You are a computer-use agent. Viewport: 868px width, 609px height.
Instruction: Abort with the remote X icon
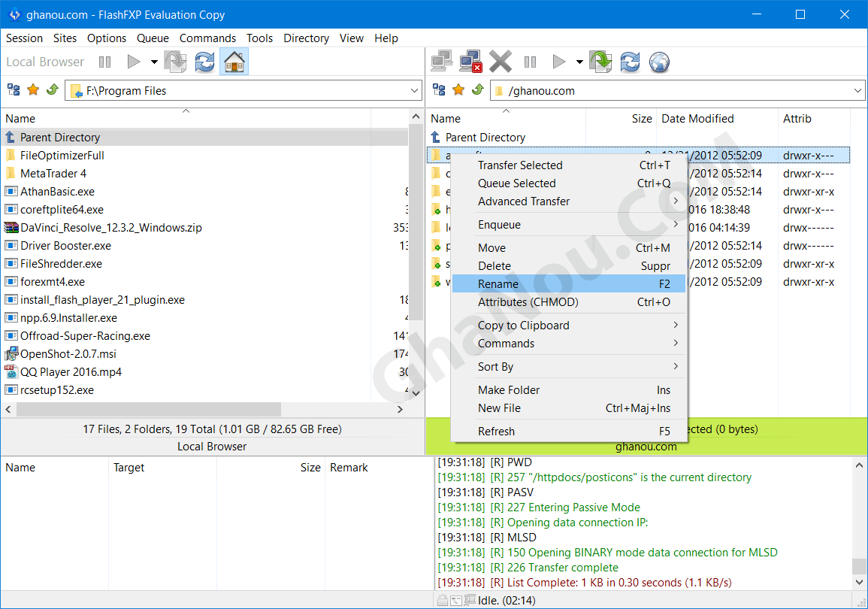[x=501, y=62]
